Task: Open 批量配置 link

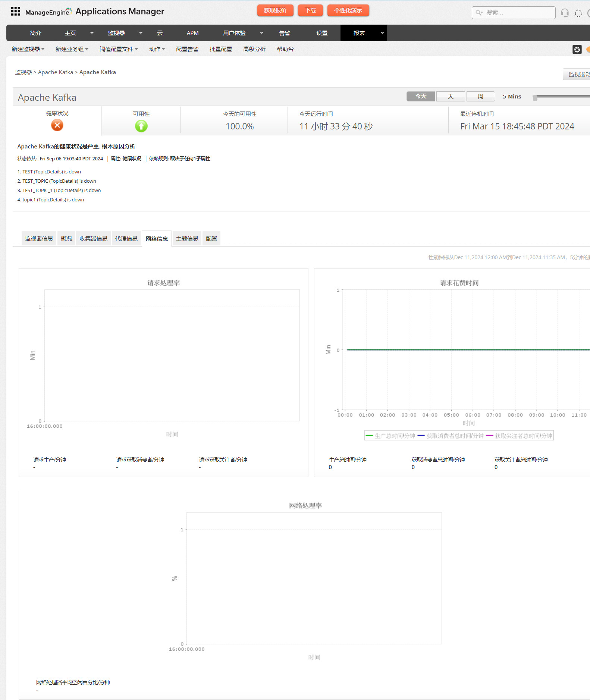Action: point(221,49)
